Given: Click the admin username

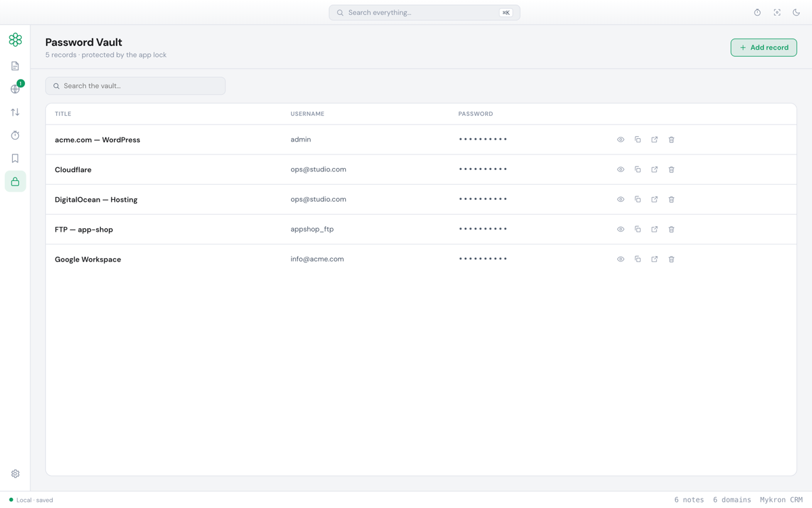Looking at the screenshot, I should coord(300,140).
